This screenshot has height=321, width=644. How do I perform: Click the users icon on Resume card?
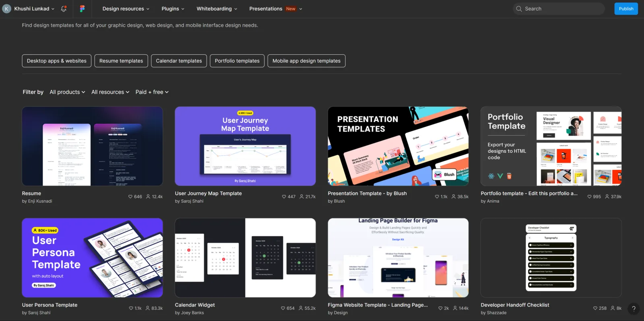pos(148,197)
